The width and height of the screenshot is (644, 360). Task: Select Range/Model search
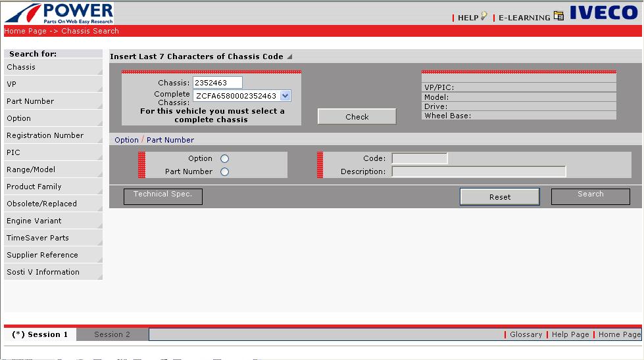(x=53, y=169)
